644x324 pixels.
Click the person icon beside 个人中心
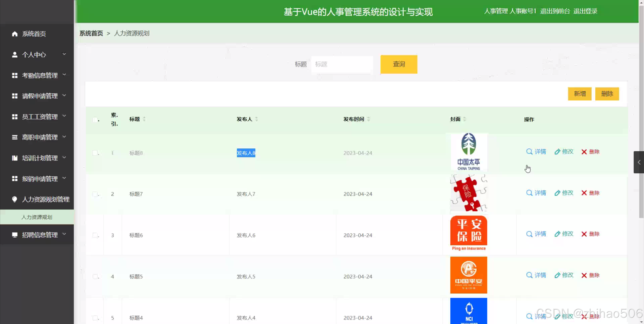tap(14, 54)
